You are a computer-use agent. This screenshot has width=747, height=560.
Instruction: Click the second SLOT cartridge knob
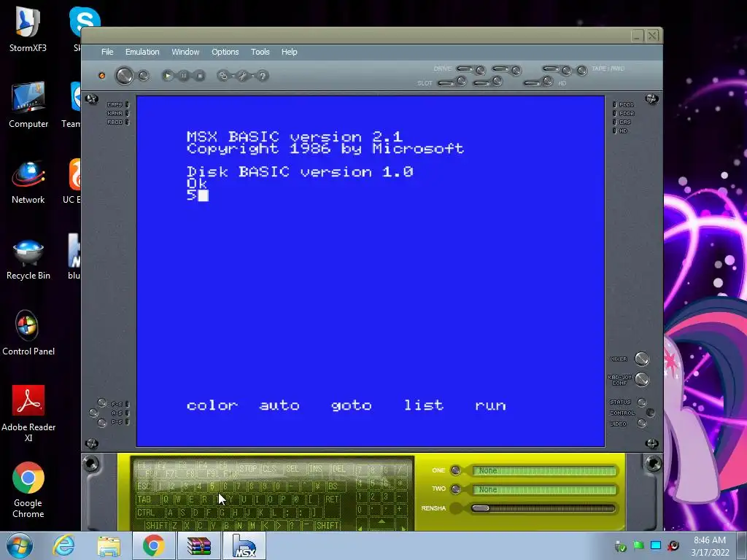pyautogui.click(x=498, y=82)
